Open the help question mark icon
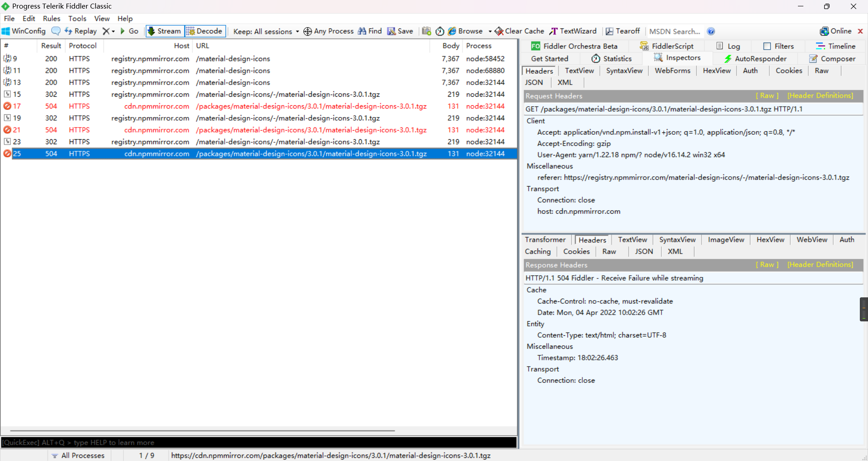Screen dimensions: 868x461 tap(711, 31)
